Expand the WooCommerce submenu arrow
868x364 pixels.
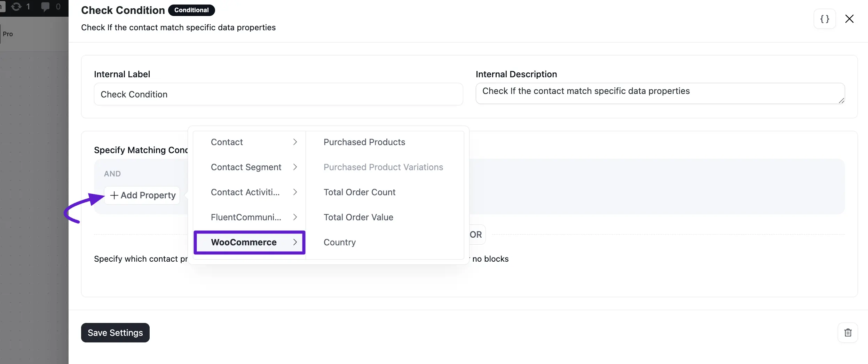click(x=295, y=242)
